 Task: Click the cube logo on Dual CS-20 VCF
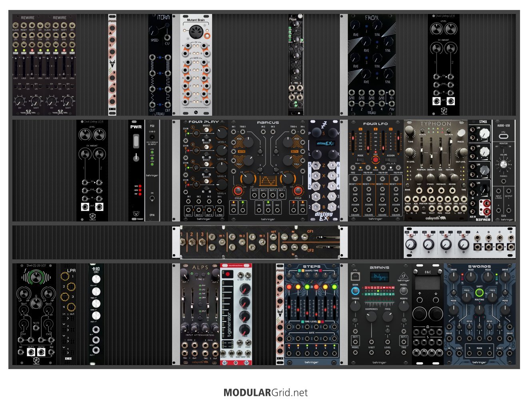(x=36, y=360)
